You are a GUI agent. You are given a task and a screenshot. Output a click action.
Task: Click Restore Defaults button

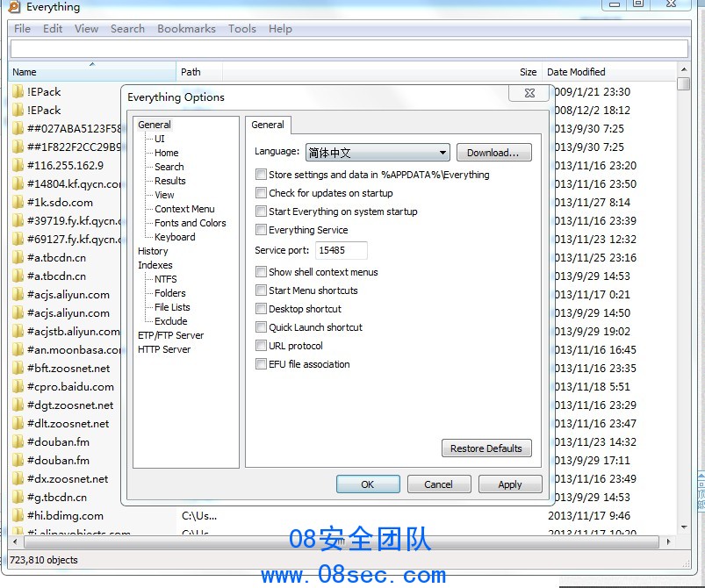[x=486, y=448]
